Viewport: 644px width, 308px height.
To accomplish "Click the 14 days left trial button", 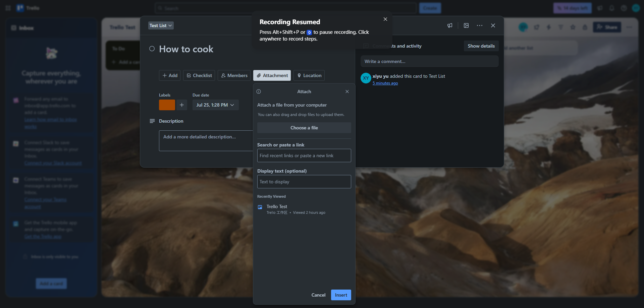I will [x=573, y=8].
